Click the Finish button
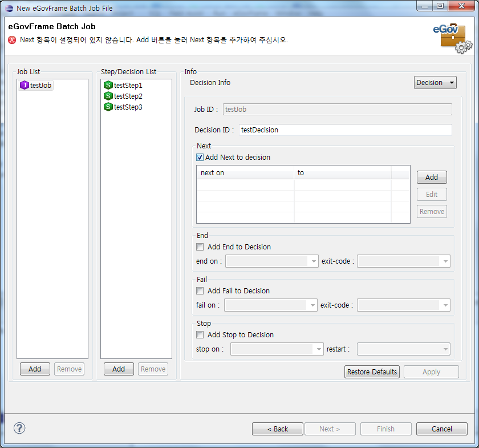This screenshot has height=448, width=479. (386, 429)
